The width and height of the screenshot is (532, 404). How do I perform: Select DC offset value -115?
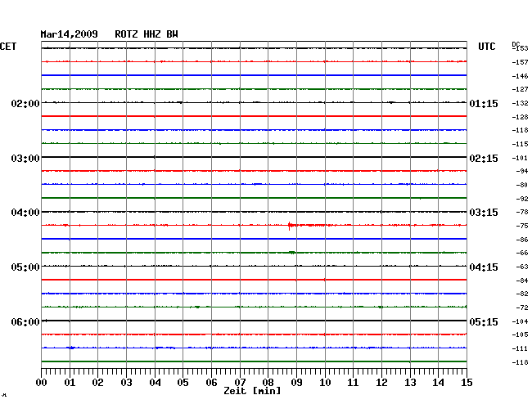[x=520, y=145]
